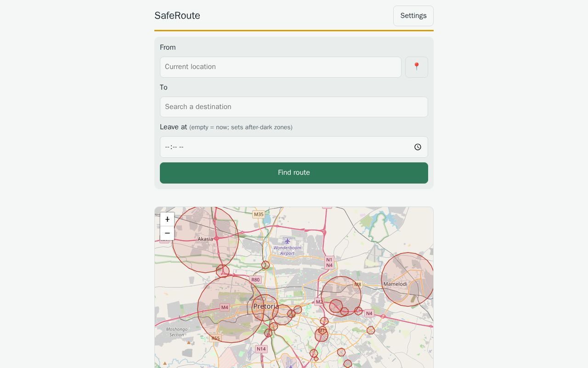Click the Leave at time field
The image size is (588, 368).
294,147
